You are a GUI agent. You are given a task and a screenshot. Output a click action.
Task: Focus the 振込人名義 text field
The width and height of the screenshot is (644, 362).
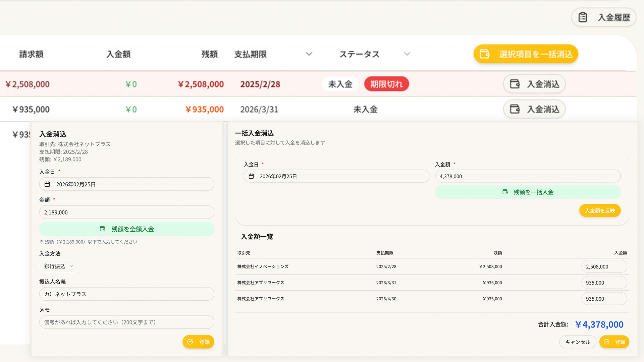(x=126, y=294)
